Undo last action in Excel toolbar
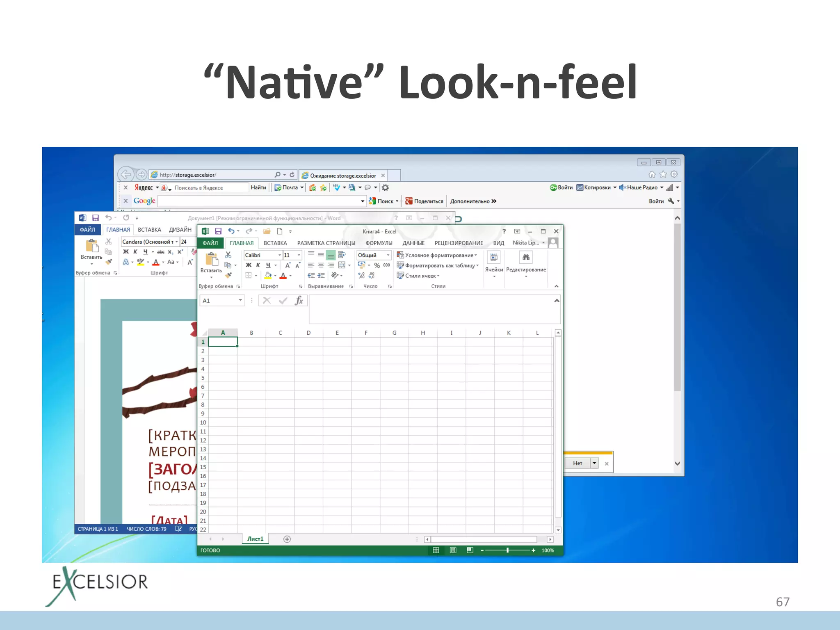Image resolution: width=840 pixels, height=630 pixels. pyautogui.click(x=231, y=231)
